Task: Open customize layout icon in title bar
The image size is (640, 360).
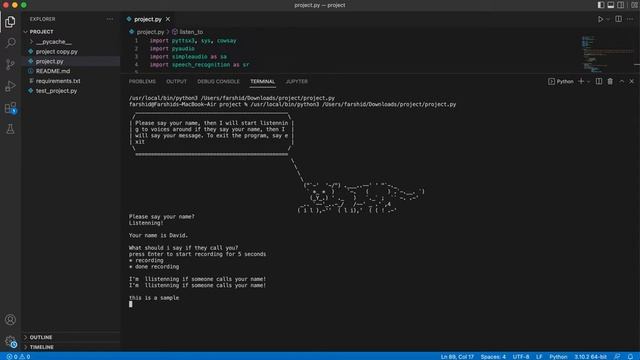Action: point(635,5)
